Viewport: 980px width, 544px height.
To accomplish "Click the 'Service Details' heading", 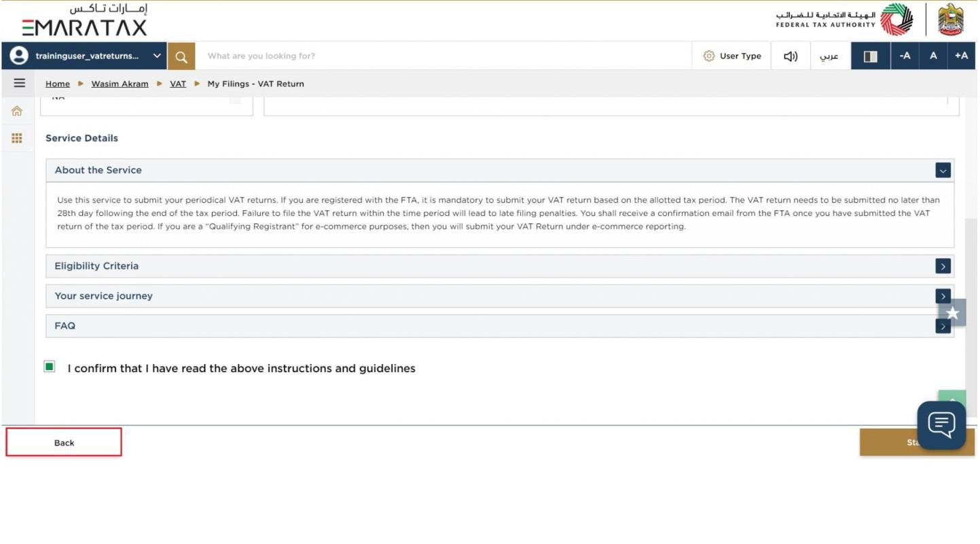I will 81,138.
